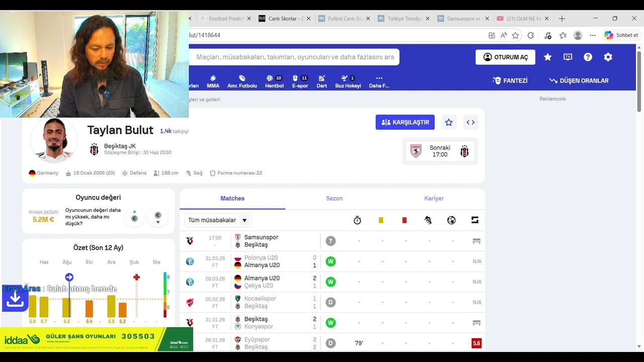Switch to the Kariyer tab
The height and width of the screenshot is (362, 644).
click(x=434, y=199)
